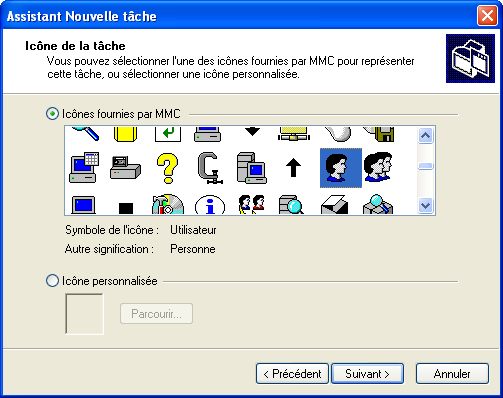503x398 pixels.
Task: Select the gray C-clamp icon
Action: tap(210, 168)
